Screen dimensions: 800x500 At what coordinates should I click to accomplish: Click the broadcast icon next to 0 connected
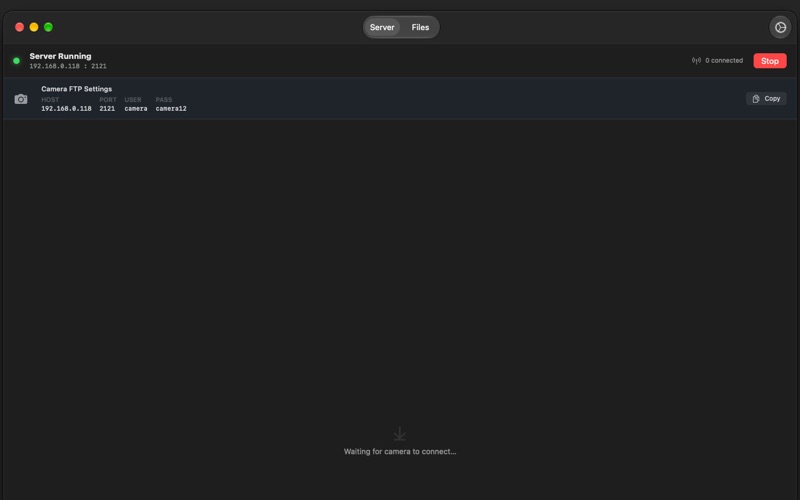point(696,61)
